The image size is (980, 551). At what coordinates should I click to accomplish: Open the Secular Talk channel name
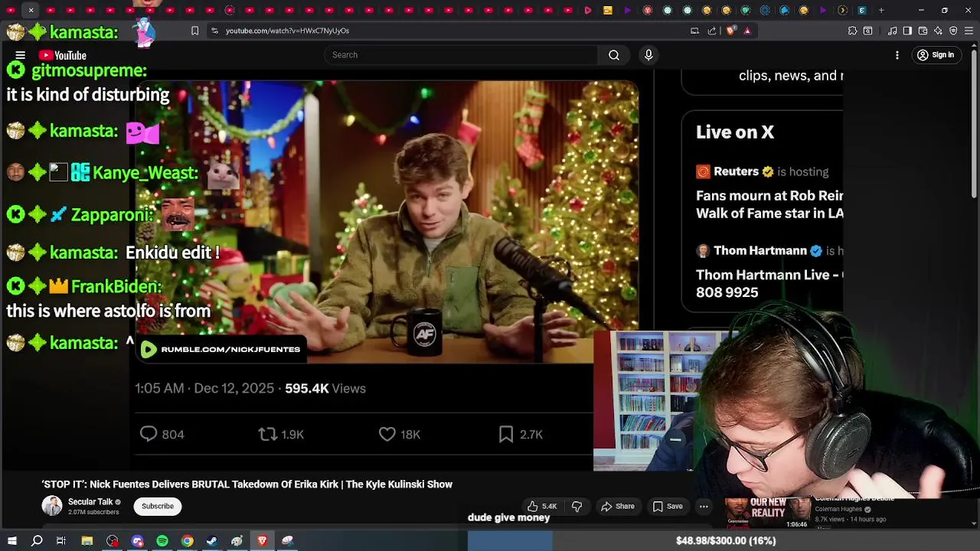pyautogui.click(x=90, y=502)
